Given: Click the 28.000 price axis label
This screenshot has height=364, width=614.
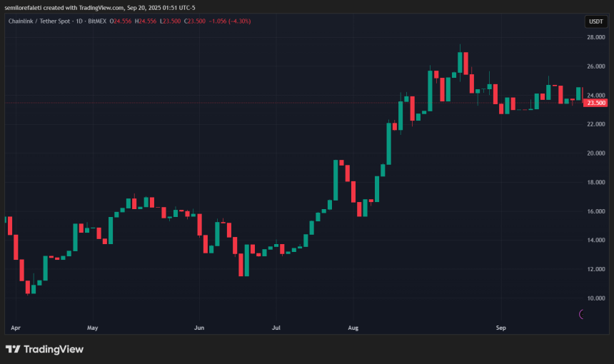Looking at the screenshot, I should [x=595, y=37].
